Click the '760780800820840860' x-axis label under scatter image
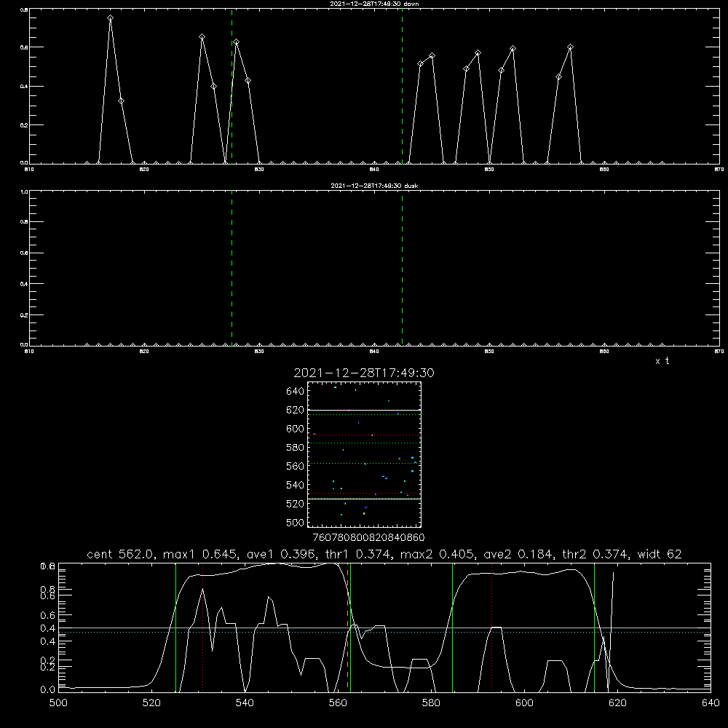Viewport: 728px width, 728px height. pyautogui.click(x=368, y=538)
